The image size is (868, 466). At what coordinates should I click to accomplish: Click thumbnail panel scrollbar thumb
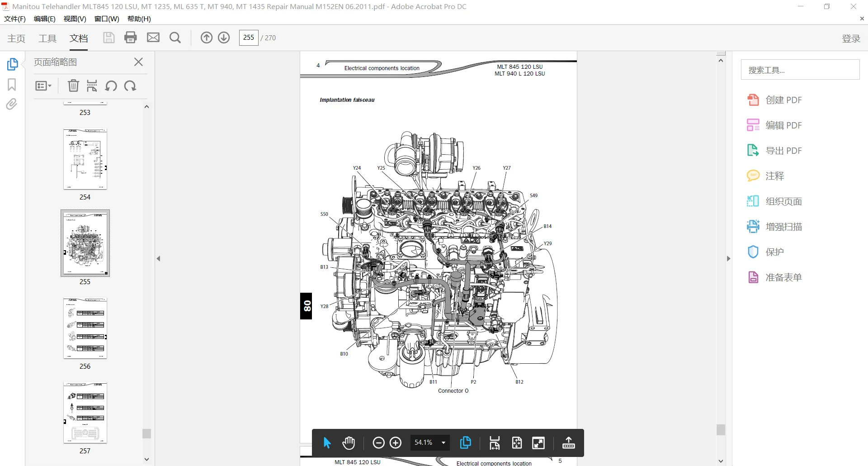(146, 433)
